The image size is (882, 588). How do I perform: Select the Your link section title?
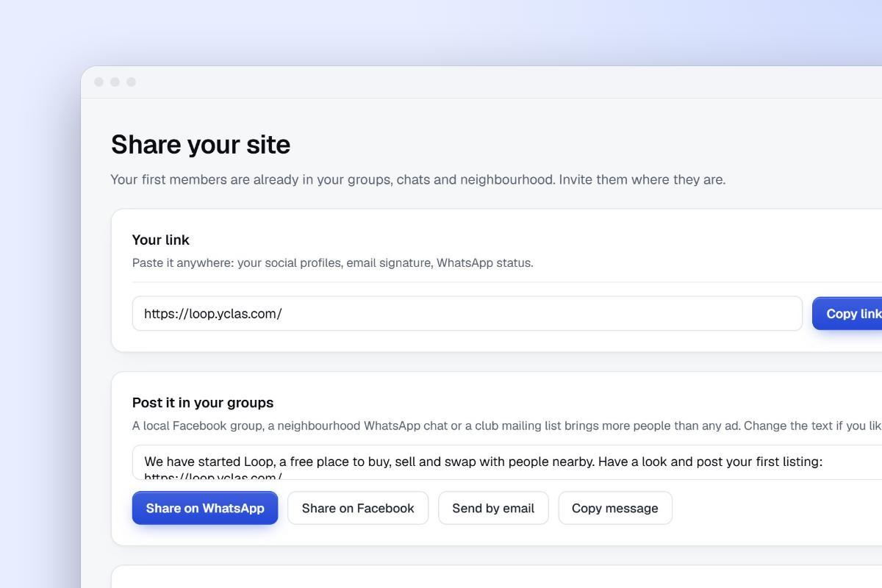pos(161,240)
